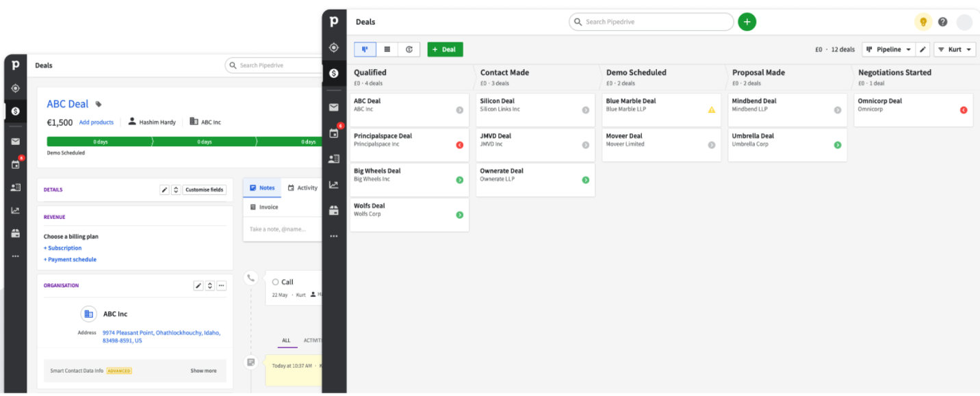
Task: Open the Deals section from the sidebar
Action: (x=334, y=73)
